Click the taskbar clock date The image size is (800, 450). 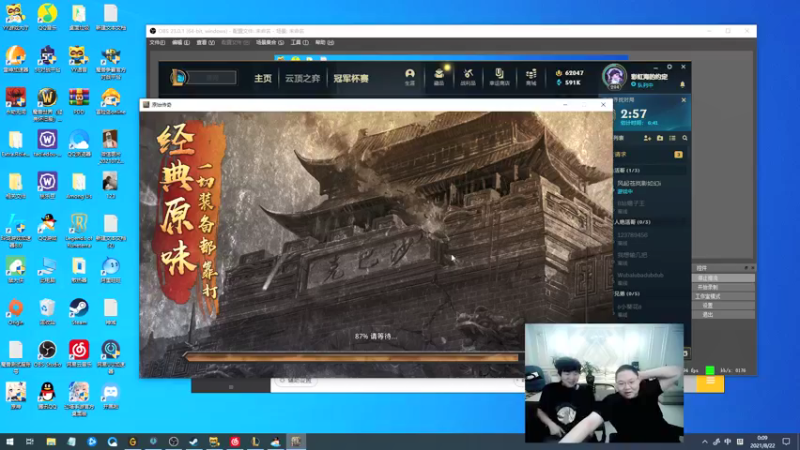(762, 442)
